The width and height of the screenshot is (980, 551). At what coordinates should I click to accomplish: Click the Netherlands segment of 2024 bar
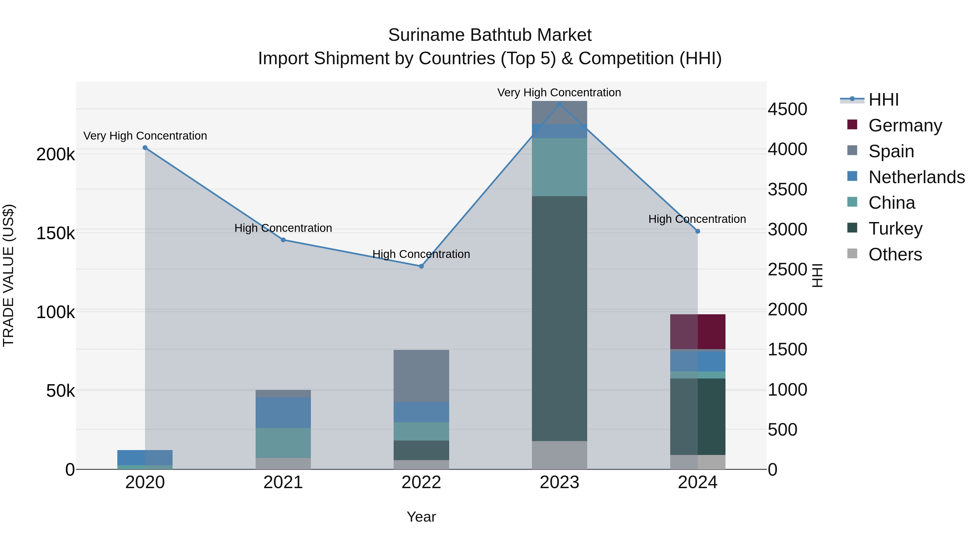click(697, 361)
